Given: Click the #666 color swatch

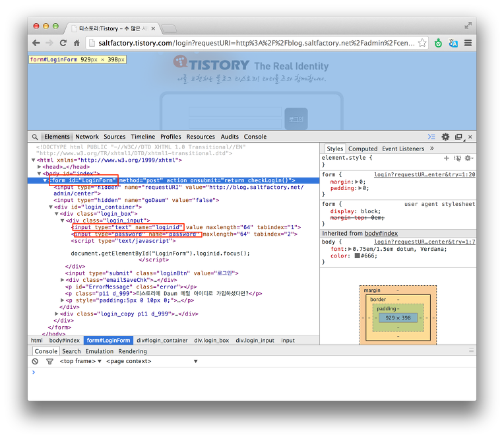Looking at the screenshot, I should point(357,256).
